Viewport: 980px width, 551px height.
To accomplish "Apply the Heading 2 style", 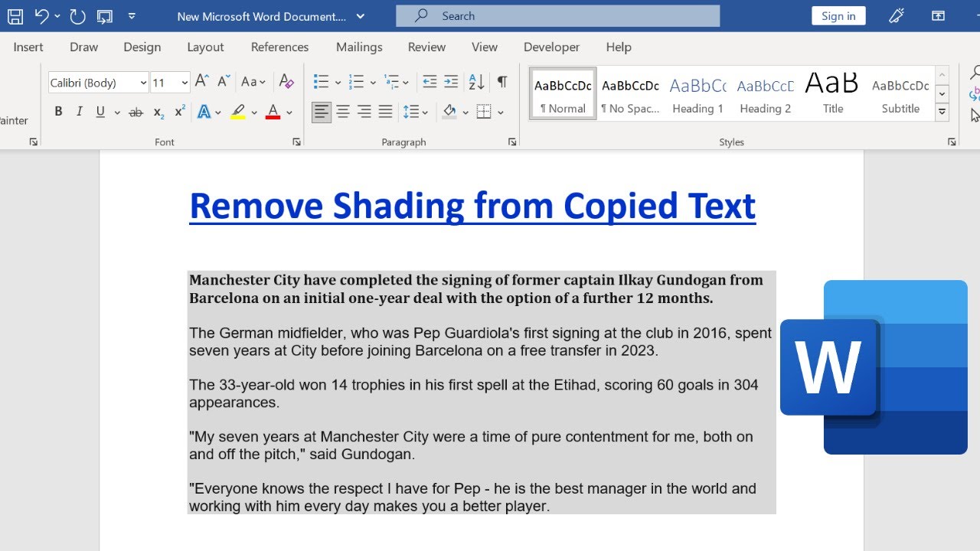I will click(x=765, y=93).
